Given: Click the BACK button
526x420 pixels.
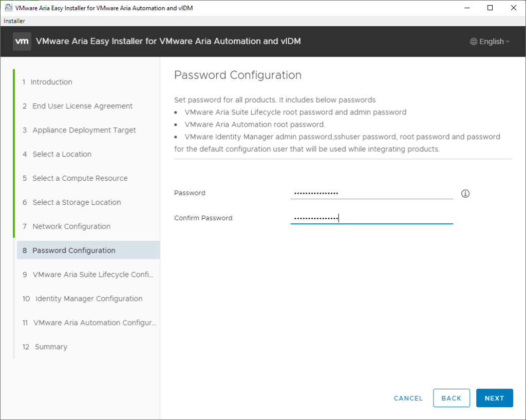Looking at the screenshot, I should [451, 398].
